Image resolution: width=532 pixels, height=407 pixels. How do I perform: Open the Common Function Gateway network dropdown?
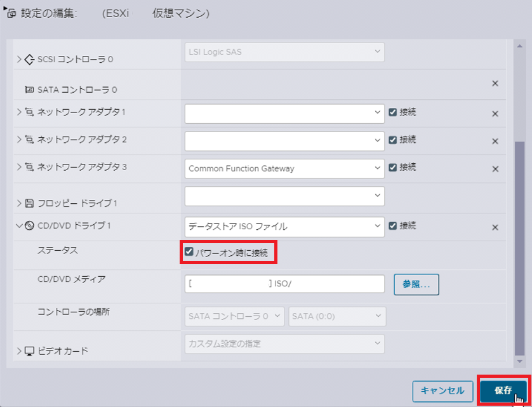[284, 168]
